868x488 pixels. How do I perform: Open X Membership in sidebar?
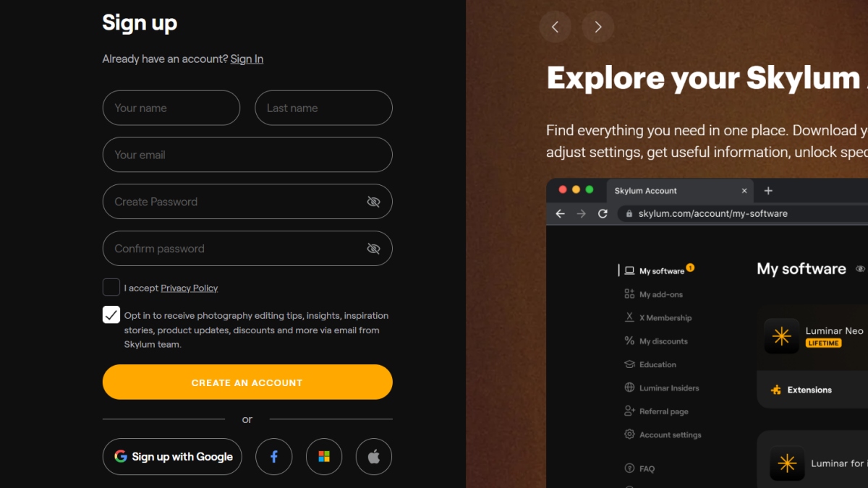[658, 317]
